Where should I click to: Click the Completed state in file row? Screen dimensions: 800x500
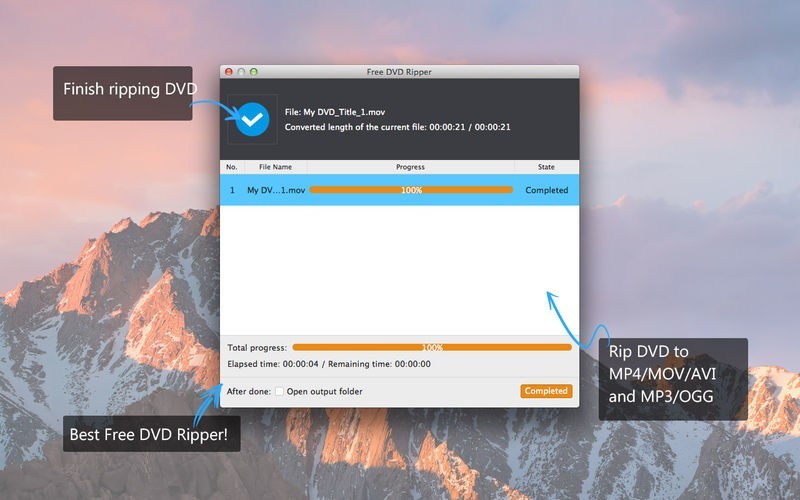(546, 190)
